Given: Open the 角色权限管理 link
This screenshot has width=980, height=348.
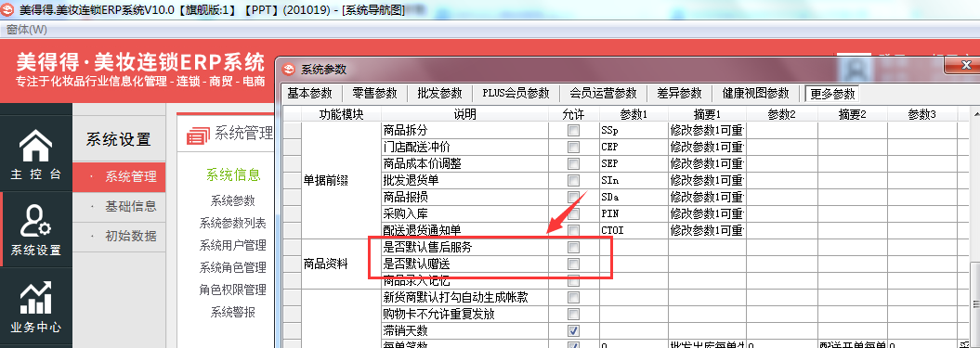Looking at the screenshot, I should (232, 290).
